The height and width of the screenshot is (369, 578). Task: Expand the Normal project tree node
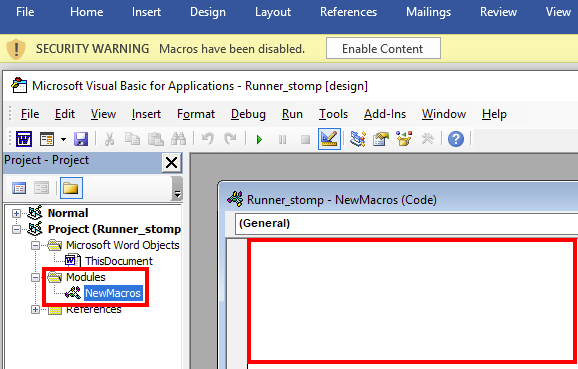point(16,213)
